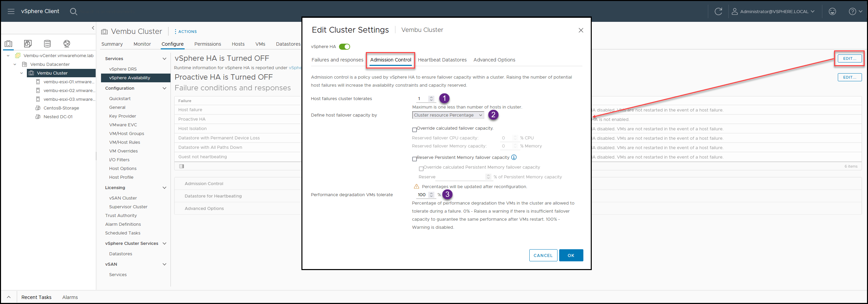Image resolution: width=868 pixels, height=304 pixels.
Task: Collapse the navigation sidebar arrow
Action: (x=93, y=28)
